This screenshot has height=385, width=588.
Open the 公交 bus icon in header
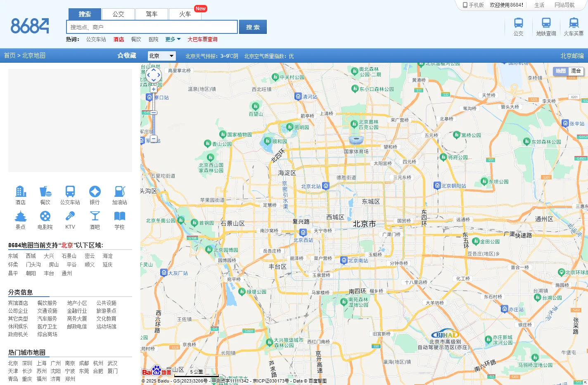pos(519,27)
